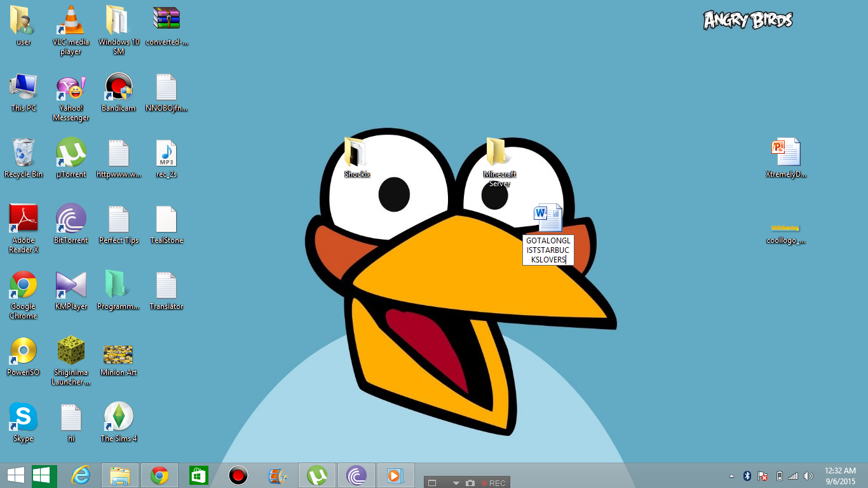This screenshot has width=868, height=488.
Task: Open the Windows Store taskbar icon
Action: tap(198, 475)
